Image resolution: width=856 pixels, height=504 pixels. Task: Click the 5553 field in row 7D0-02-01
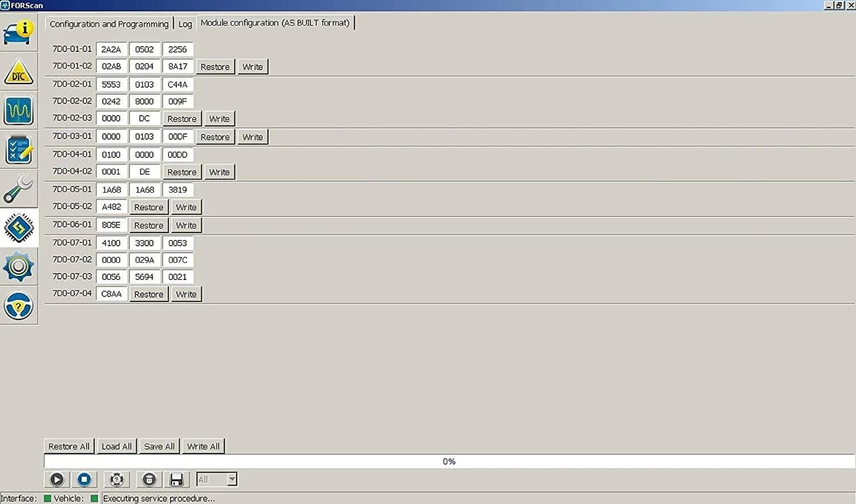pyautogui.click(x=111, y=84)
